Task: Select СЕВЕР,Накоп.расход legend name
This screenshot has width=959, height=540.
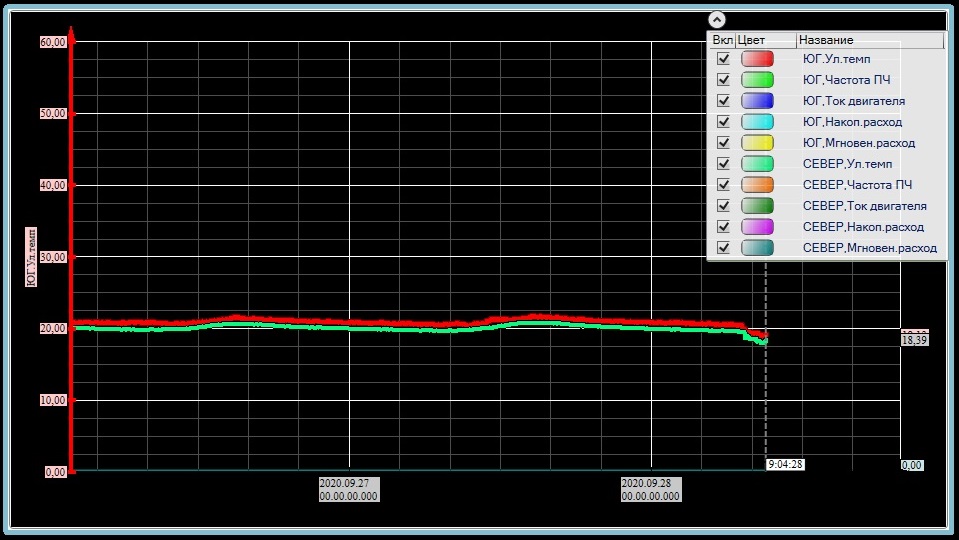Action: 863,227
